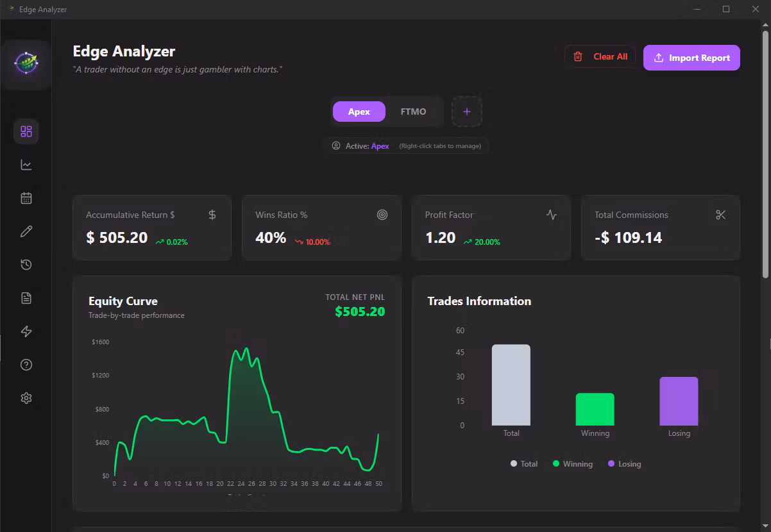Open the line chart analytics sidebar icon

tap(26, 165)
